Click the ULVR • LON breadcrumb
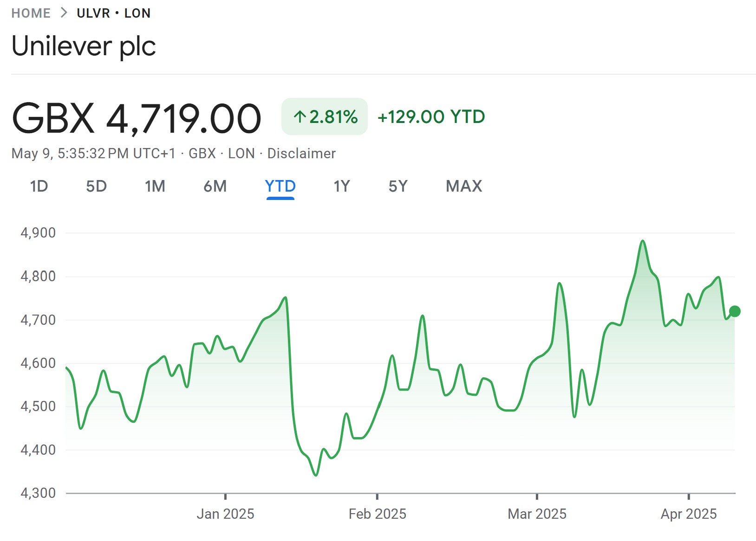 (x=114, y=13)
